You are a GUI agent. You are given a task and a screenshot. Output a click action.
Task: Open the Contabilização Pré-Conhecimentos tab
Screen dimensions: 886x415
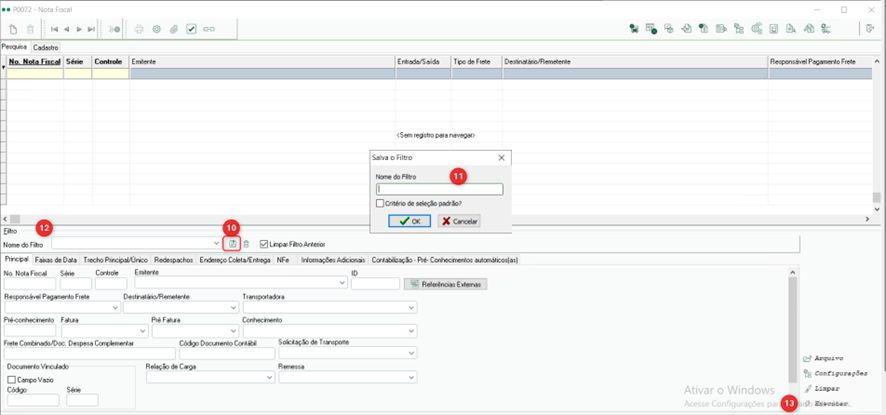[444, 260]
